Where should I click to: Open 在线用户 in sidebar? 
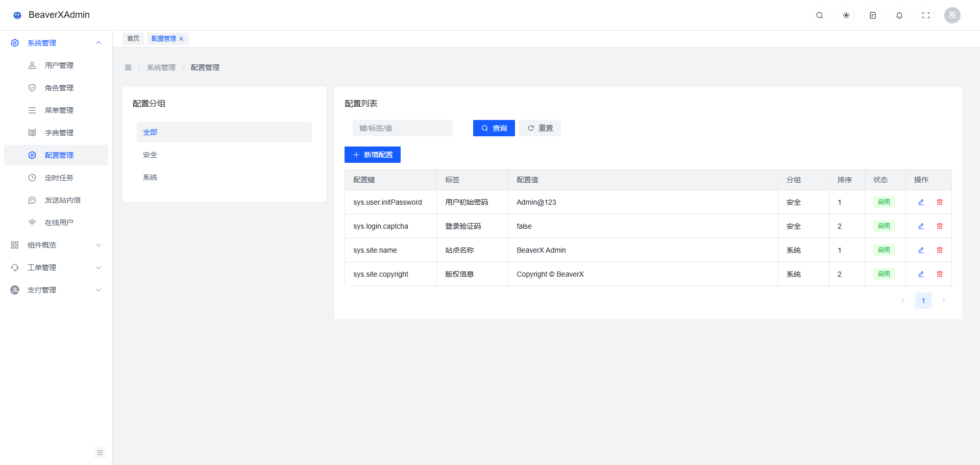tap(56, 223)
